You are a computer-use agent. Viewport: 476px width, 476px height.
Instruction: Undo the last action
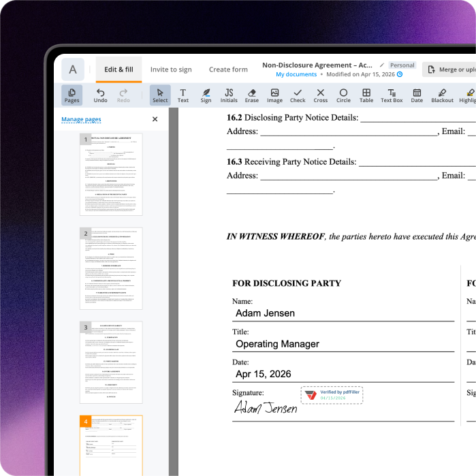coord(100,95)
